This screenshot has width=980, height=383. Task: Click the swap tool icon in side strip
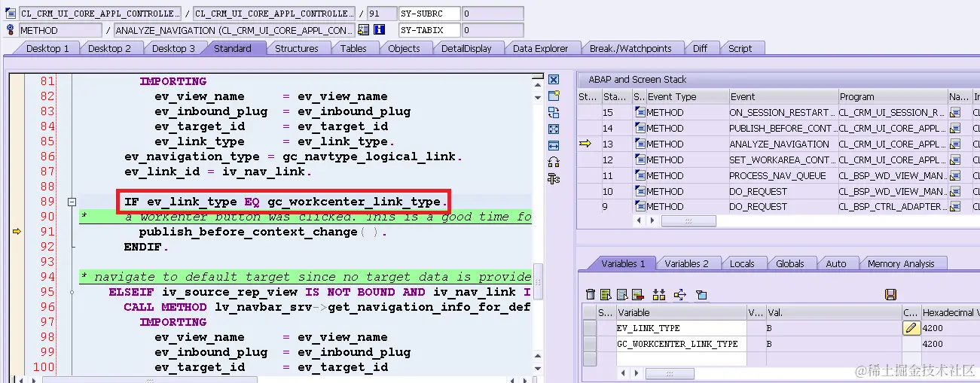click(x=554, y=112)
